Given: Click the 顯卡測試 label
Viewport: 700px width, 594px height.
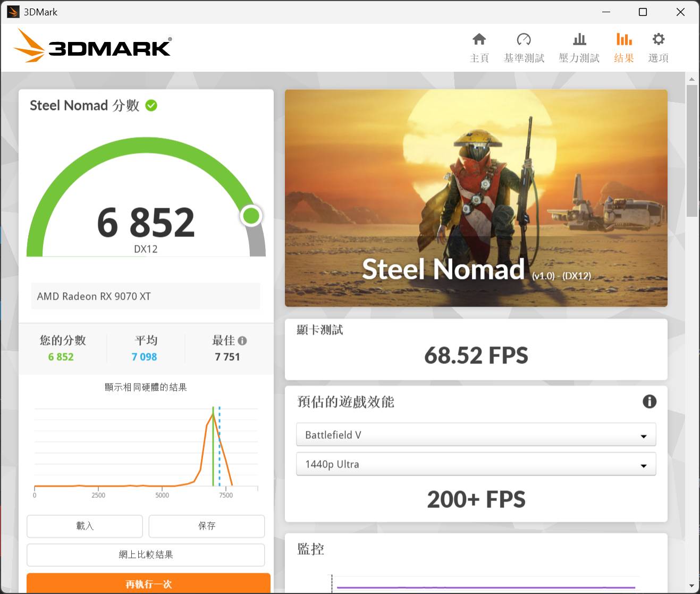Looking at the screenshot, I should point(320,330).
